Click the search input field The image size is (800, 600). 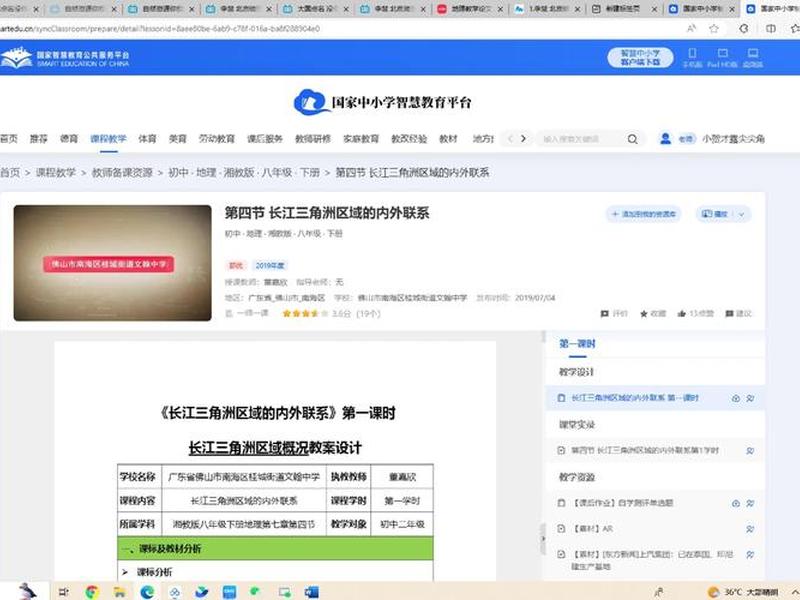[581, 139]
